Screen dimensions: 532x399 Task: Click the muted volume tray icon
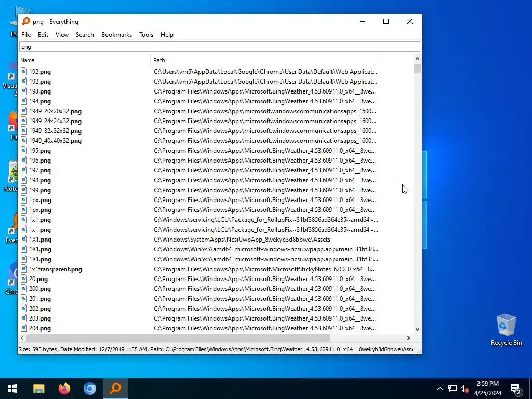464,389
